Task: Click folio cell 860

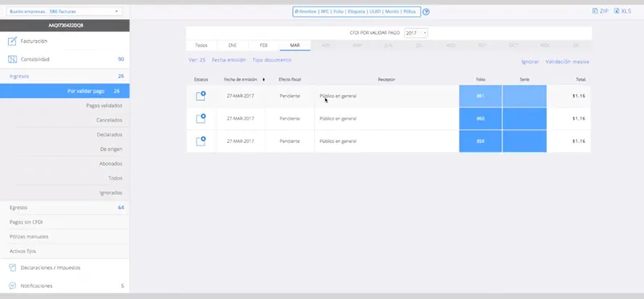Action: (481, 118)
